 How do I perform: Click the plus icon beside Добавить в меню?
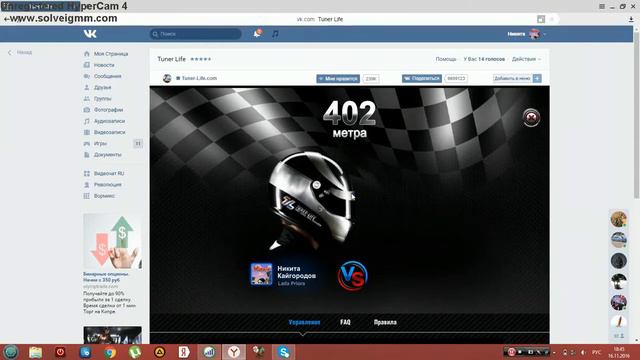click(537, 78)
